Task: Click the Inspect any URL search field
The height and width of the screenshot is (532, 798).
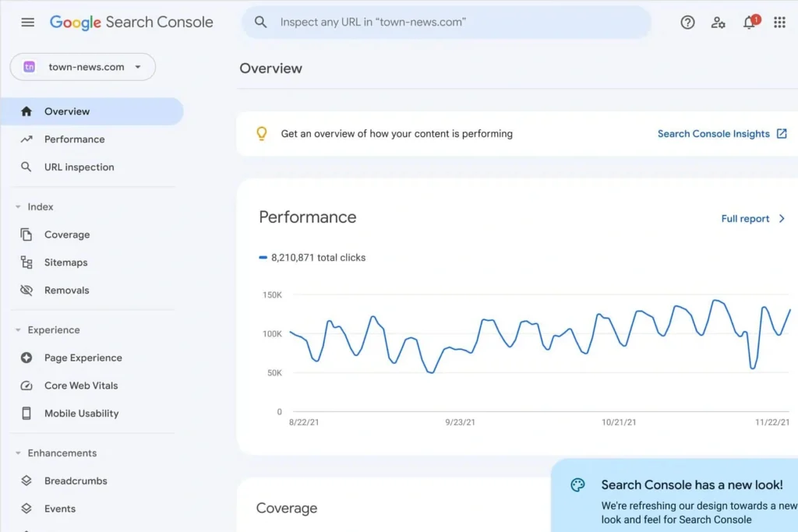Action: (447, 23)
